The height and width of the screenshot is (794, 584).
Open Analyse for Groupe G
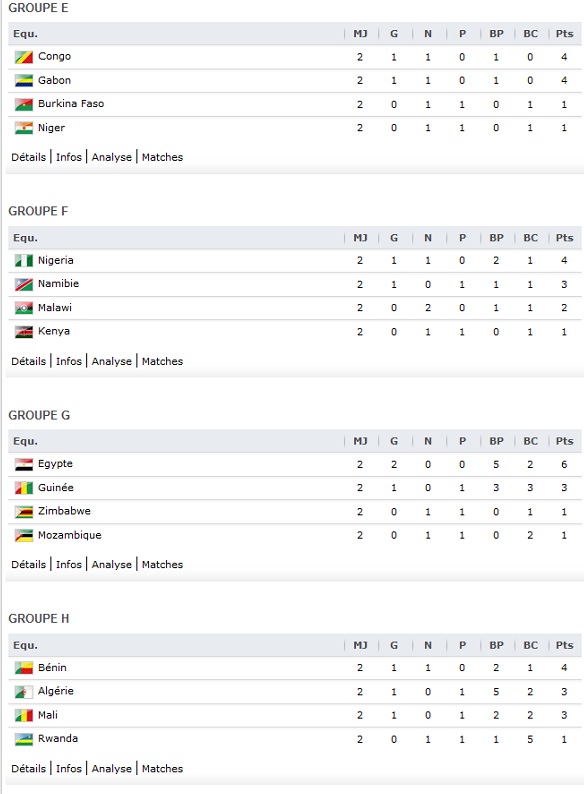click(x=111, y=565)
